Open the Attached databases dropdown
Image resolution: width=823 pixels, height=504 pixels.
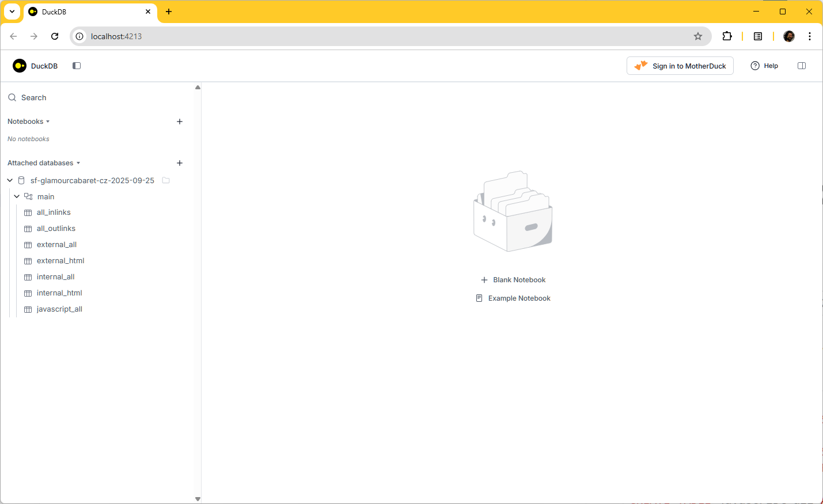44,163
